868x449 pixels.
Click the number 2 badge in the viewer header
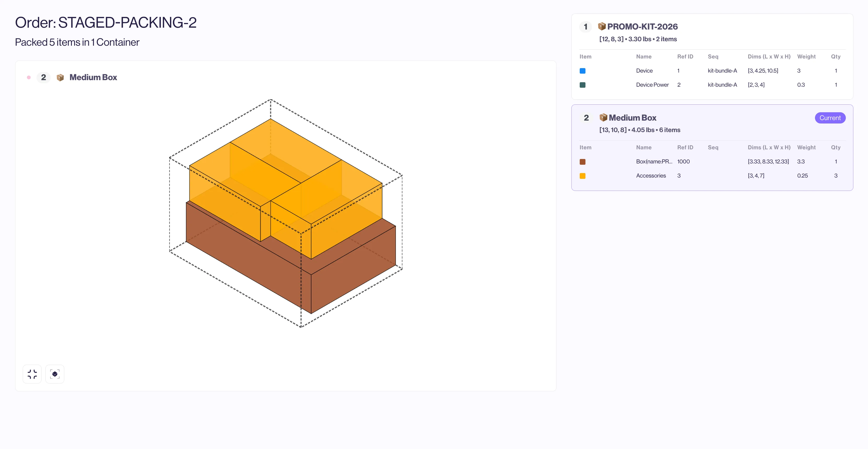click(43, 78)
